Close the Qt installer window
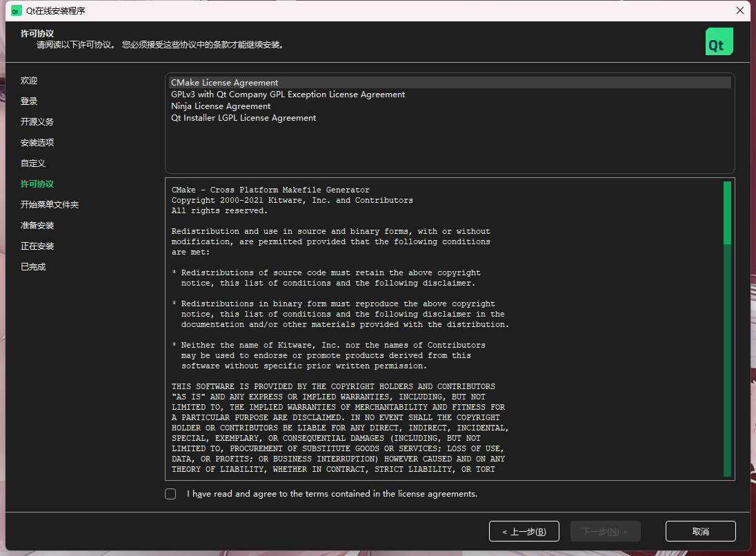This screenshot has height=556, width=756. pyautogui.click(x=740, y=10)
